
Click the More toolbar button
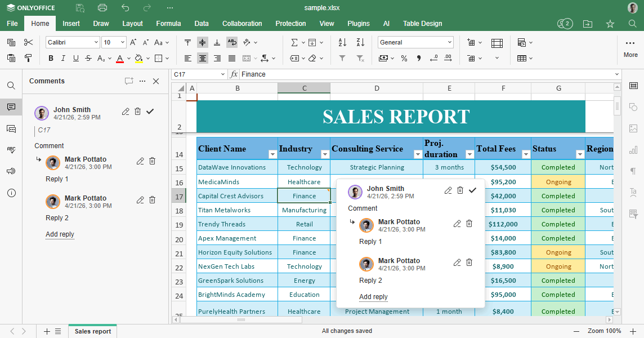click(630, 47)
